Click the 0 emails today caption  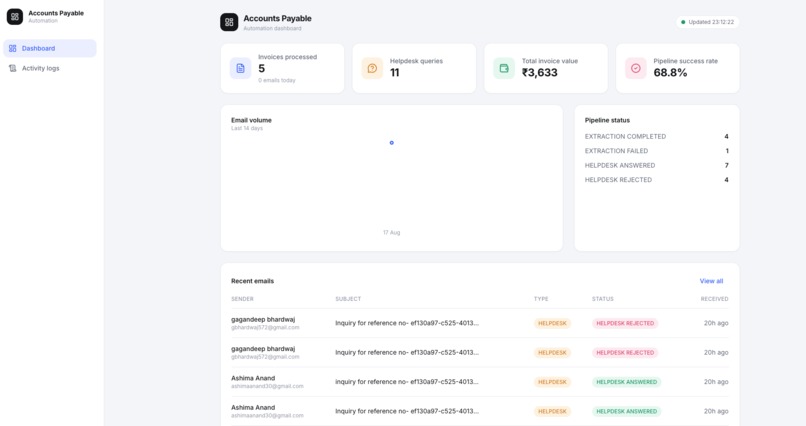pyautogui.click(x=277, y=81)
